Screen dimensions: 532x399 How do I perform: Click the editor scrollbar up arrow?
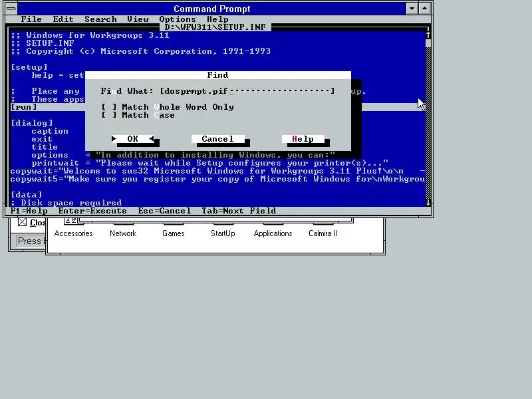428,35
